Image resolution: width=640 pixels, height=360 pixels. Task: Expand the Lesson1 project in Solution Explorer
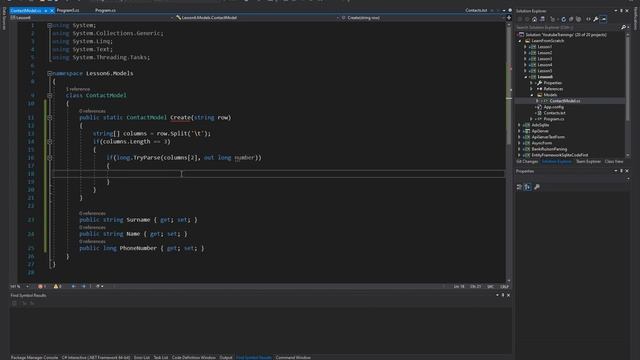click(525, 47)
